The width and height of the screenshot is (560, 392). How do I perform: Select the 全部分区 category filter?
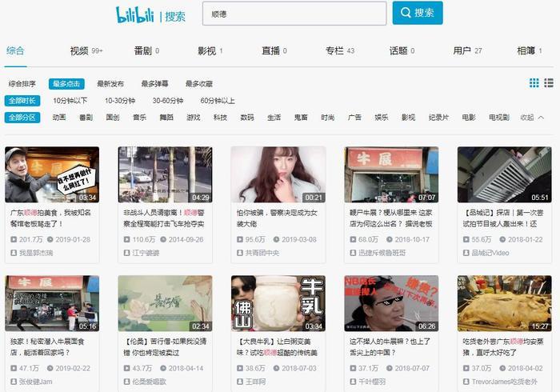click(22, 118)
